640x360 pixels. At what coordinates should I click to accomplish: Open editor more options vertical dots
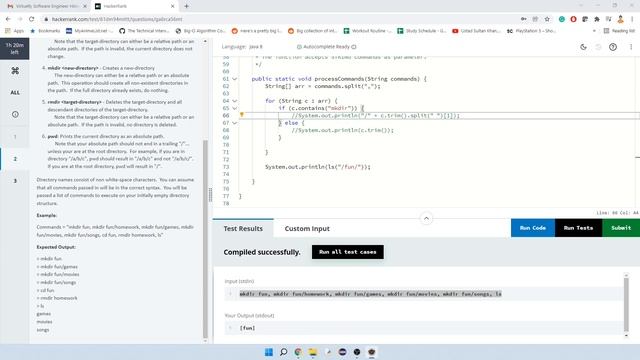pos(631,47)
